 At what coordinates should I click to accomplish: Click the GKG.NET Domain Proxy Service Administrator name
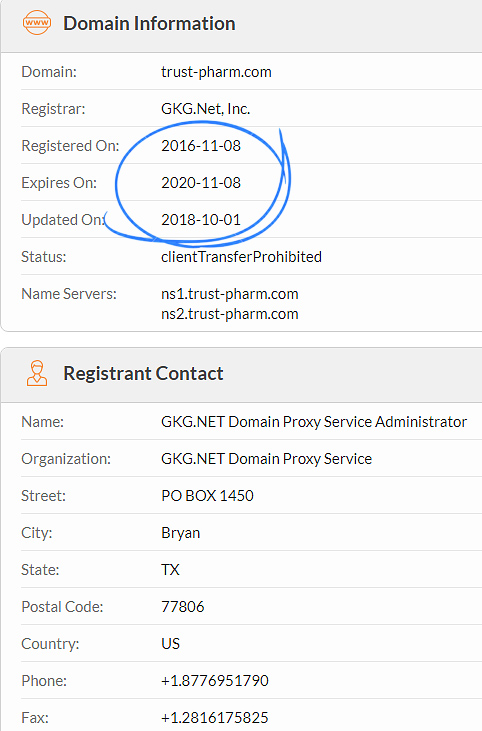(x=314, y=421)
